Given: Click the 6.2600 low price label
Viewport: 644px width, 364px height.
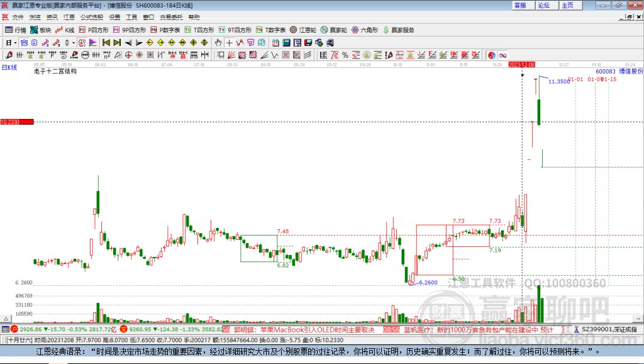Looking at the screenshot, I should click(x=428, y=283).
